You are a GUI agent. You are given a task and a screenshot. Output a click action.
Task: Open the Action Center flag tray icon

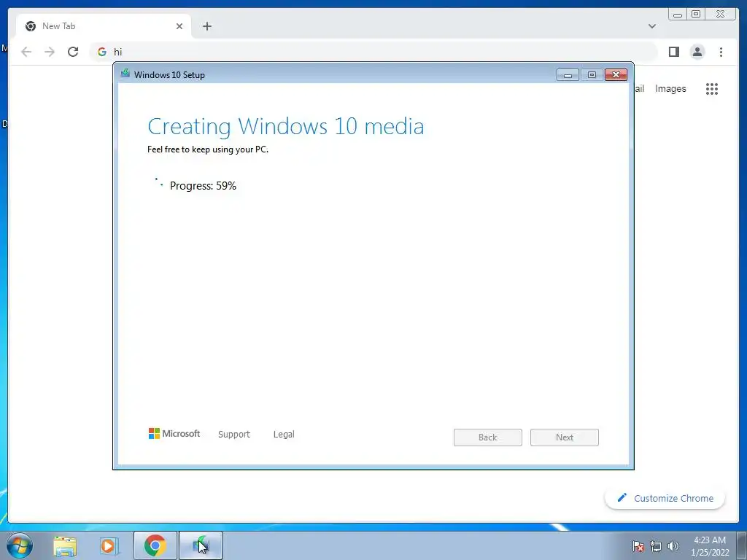(x=638, y=546)
